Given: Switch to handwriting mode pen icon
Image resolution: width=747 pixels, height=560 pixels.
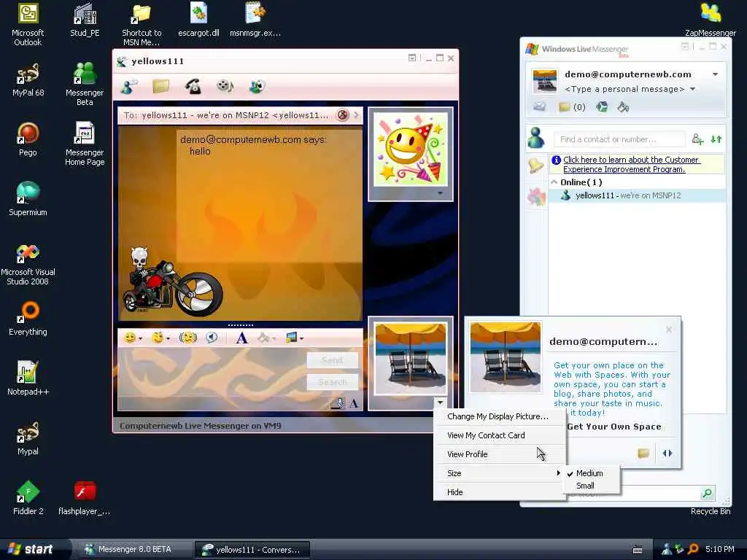Looking at the screenshot, I should coord(338,404).
